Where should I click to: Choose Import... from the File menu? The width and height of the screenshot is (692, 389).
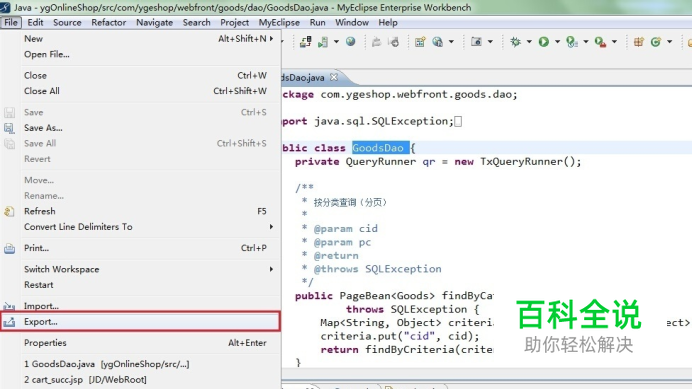(x=140, y=306)
